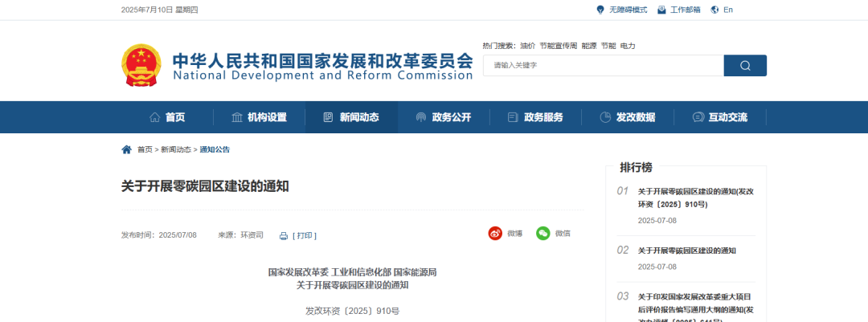Select hot search term 节能宣传周
This screenshot has height=322, width=868.
point(558,46)
